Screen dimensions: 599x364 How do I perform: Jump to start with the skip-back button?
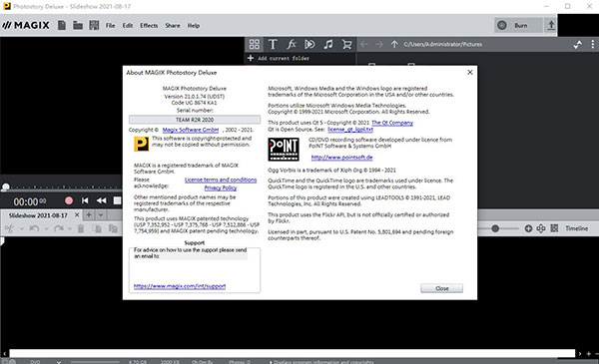[85, 200]
